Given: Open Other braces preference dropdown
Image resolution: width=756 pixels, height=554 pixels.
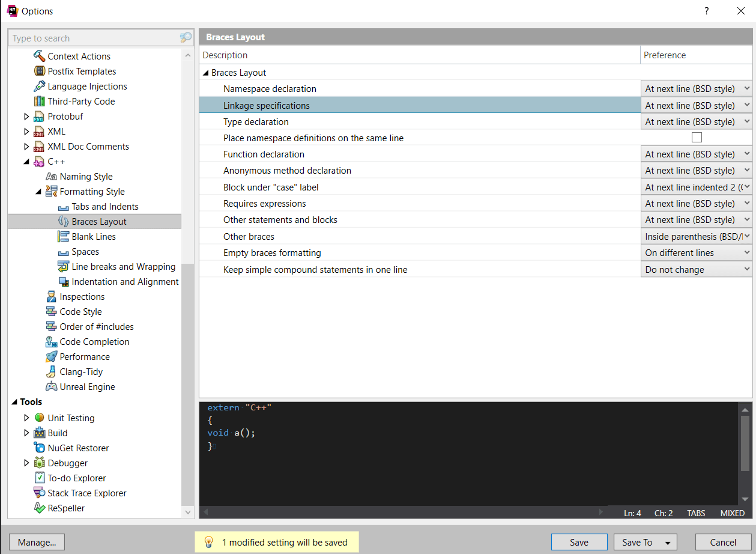Looking at the screenshot, I should click(697, 236).
